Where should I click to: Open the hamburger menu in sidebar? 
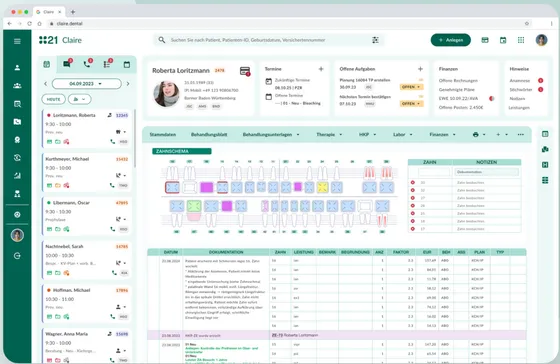click(17, 41)
